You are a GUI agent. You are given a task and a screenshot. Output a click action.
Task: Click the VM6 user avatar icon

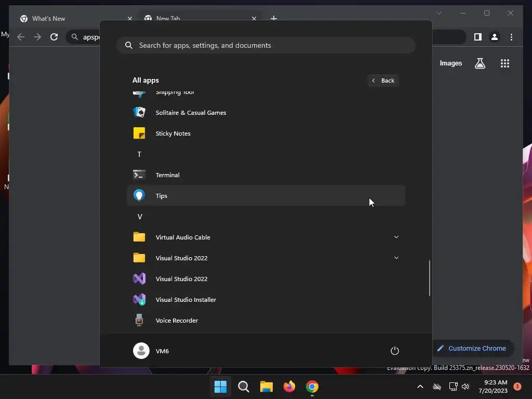click(141, 351)
